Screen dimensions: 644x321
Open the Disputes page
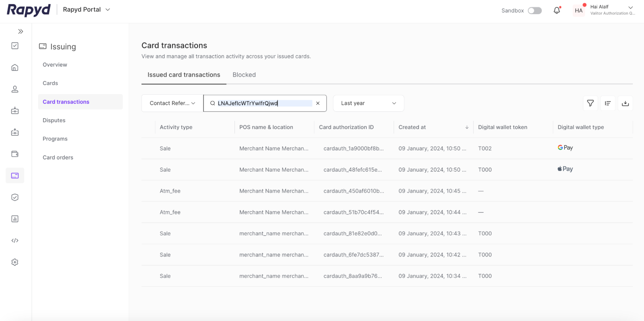click(x=54, y=120)
